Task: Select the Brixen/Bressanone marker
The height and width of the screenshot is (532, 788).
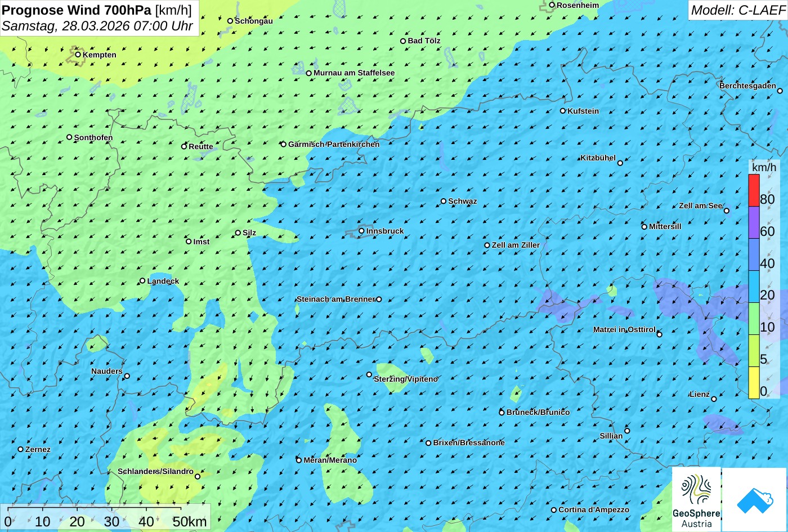Action: 428,443
